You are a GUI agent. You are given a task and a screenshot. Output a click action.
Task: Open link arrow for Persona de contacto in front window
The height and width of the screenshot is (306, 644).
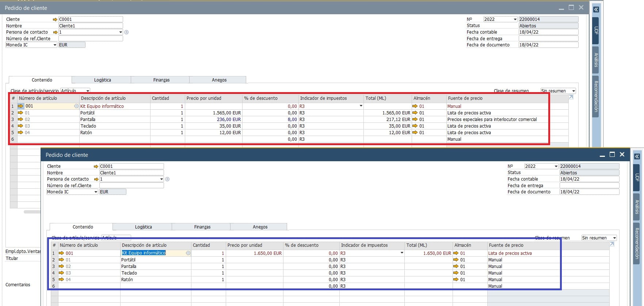pos(96,179)
